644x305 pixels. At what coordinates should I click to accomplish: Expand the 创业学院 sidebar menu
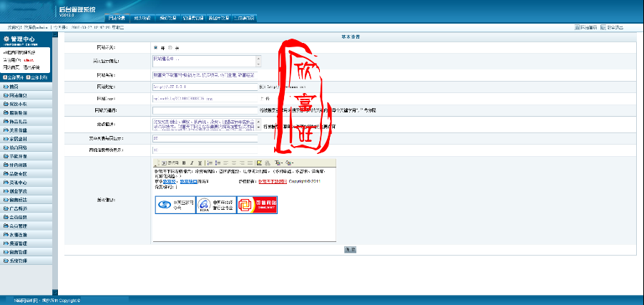26,192
